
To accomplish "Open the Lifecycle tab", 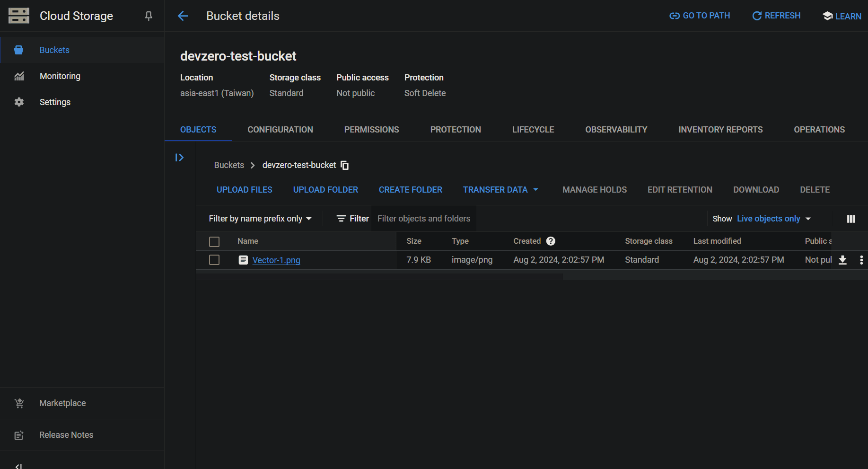I will point(533,130).
